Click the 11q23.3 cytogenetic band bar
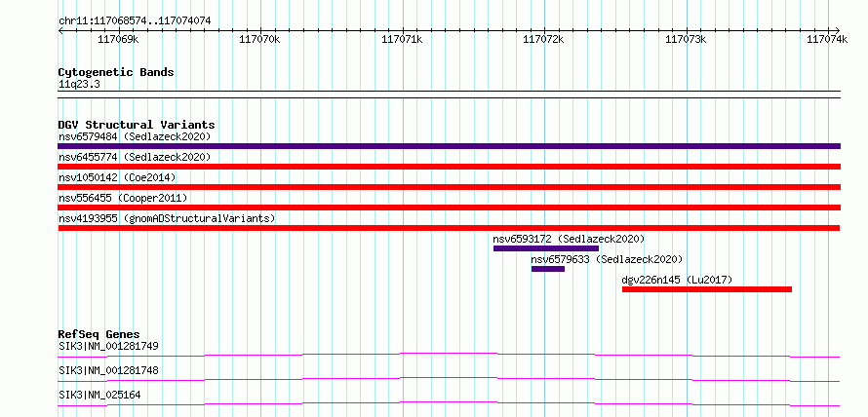 [449, 95]
